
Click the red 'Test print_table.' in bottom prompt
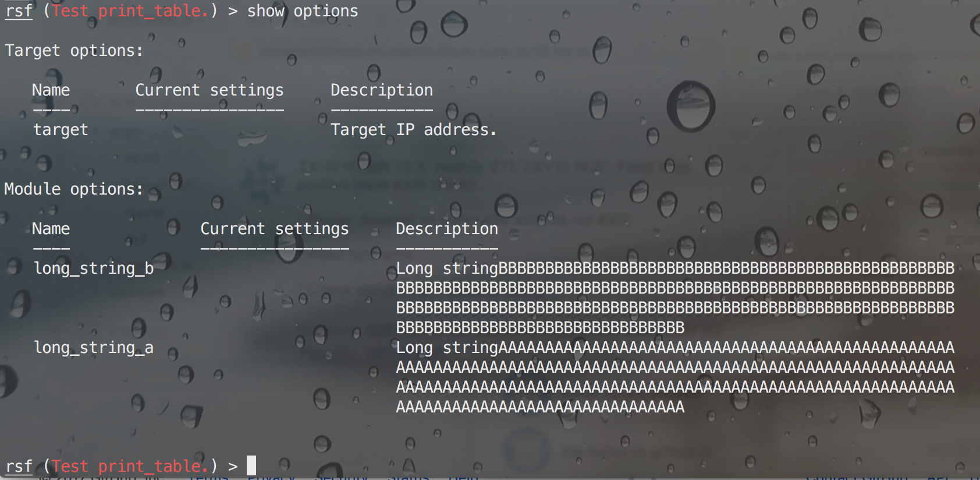[130, 467]
